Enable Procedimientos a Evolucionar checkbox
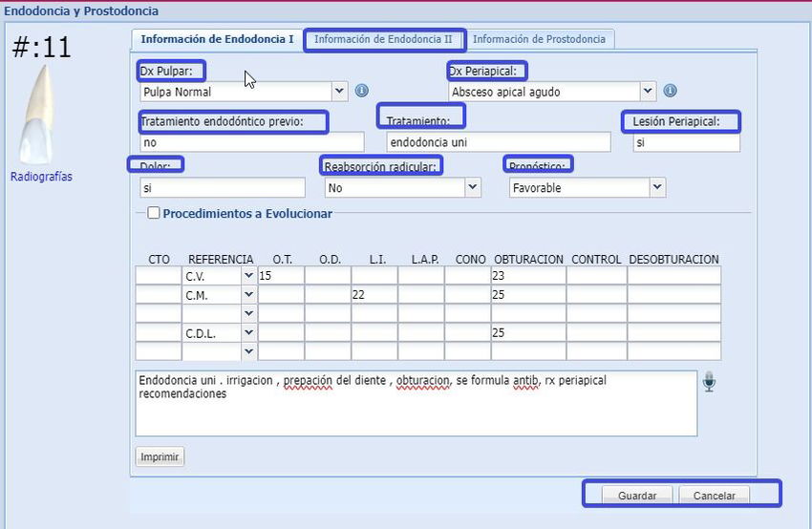 pyautogui.click(x=153, y=214)
